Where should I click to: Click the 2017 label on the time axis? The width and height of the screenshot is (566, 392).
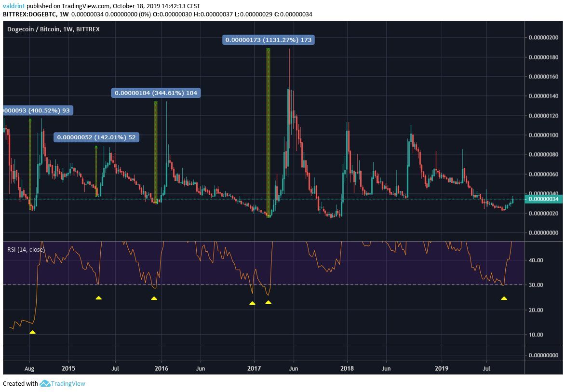coord(253,368)
